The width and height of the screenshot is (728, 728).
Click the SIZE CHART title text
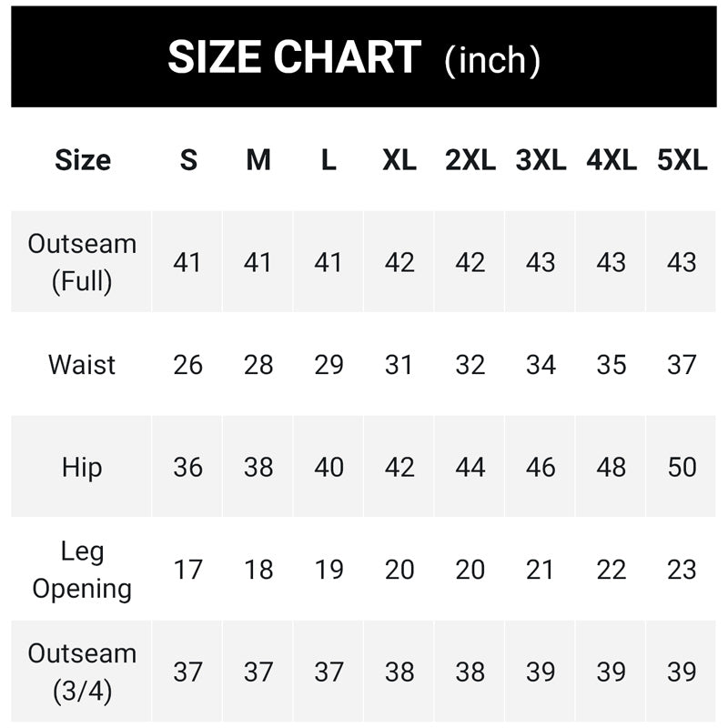click(x=293, y=57)
